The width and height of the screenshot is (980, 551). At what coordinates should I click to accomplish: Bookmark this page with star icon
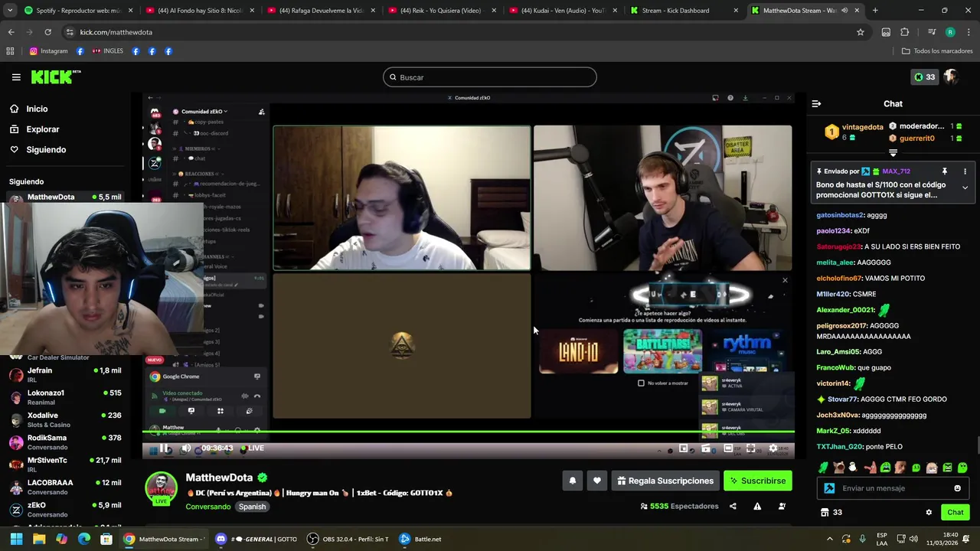click(861, 32)
